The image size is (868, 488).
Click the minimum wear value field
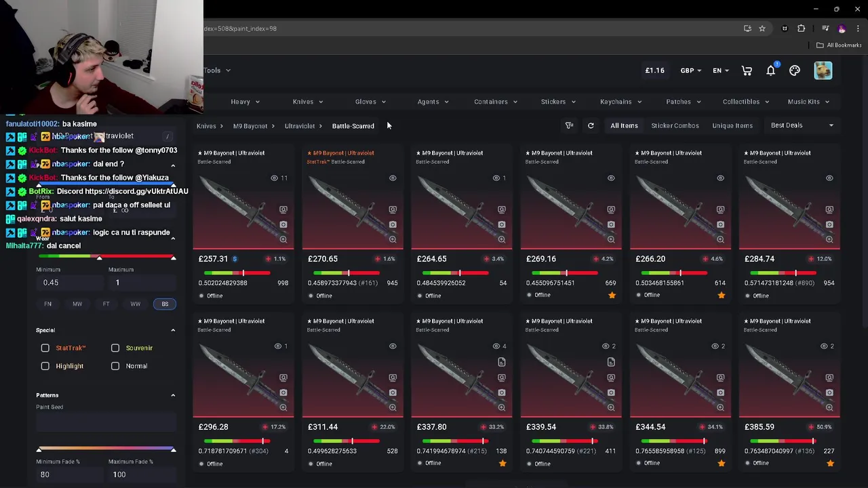70,283
